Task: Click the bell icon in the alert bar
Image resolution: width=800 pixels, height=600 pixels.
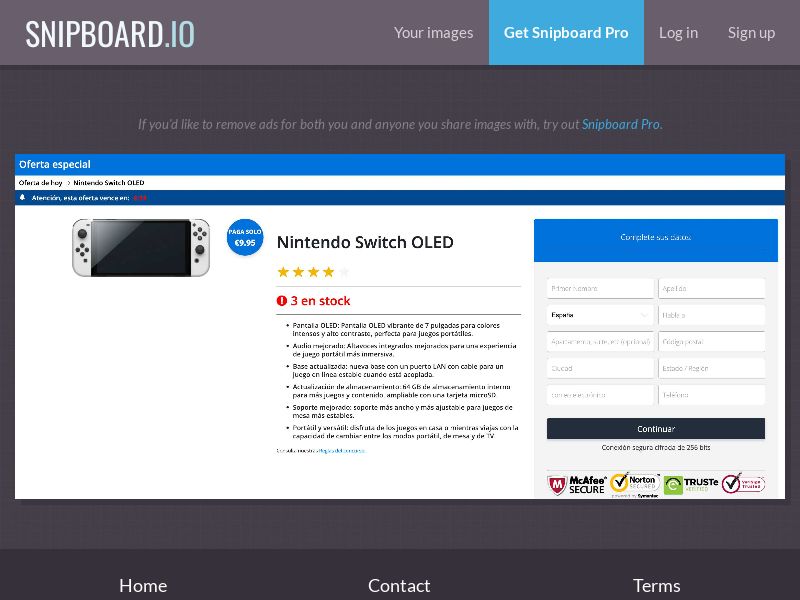Action: point(23,198)
